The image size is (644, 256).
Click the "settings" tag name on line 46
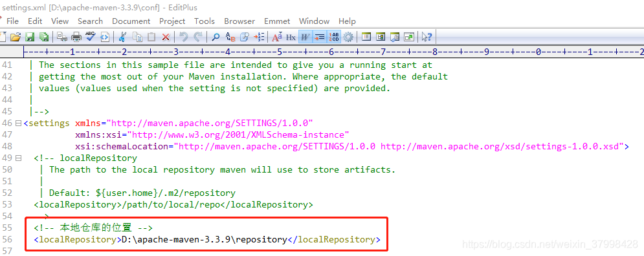49,123
